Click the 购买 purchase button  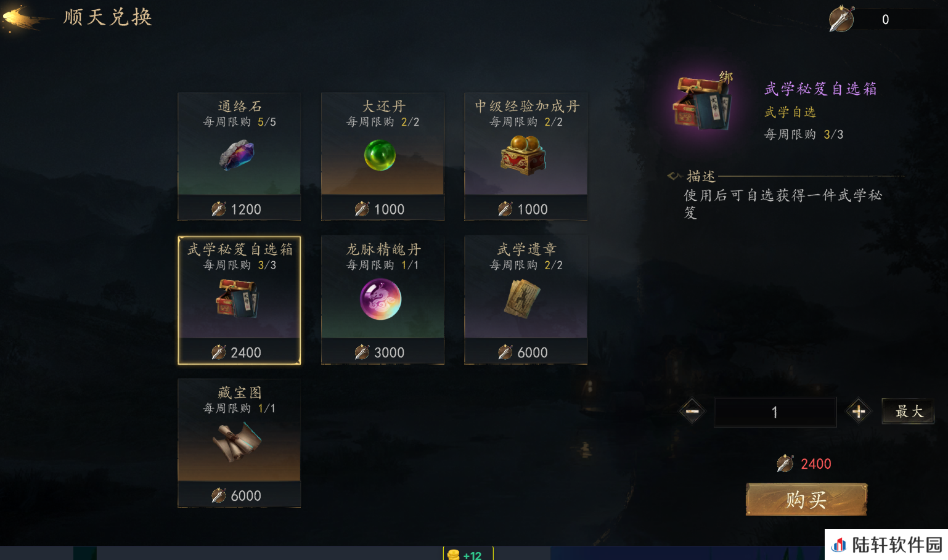806,500
